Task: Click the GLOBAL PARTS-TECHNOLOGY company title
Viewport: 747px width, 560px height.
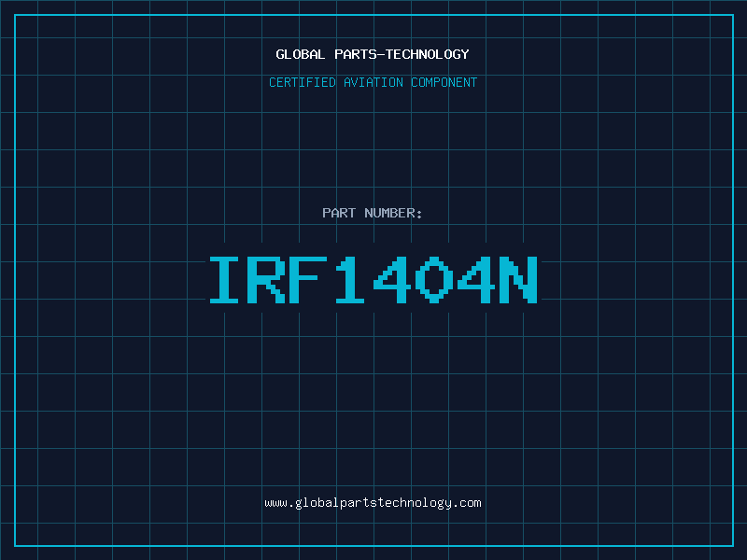Action: [373, 54]
